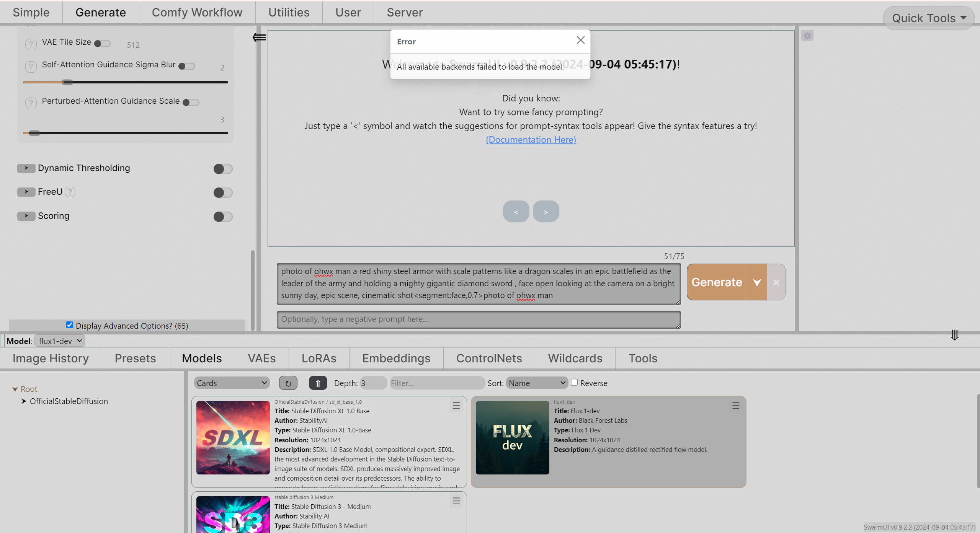The image size is (980, 533).
Task: Switch to the LoRAs tab
Action: [318, 358]
